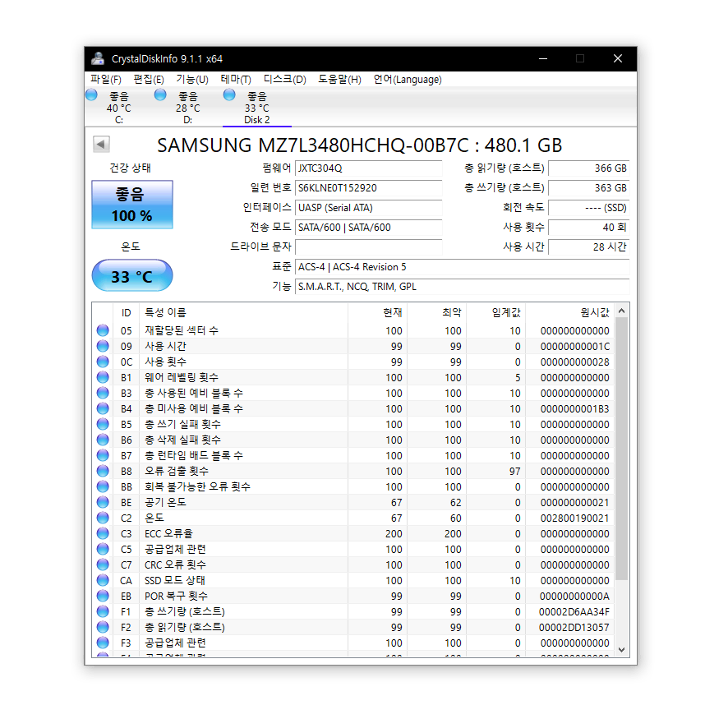Image resolution: width=728 pixels, height=728 pixels.
Task: Switch to the D: drive tab
Action: click(187, 108)
